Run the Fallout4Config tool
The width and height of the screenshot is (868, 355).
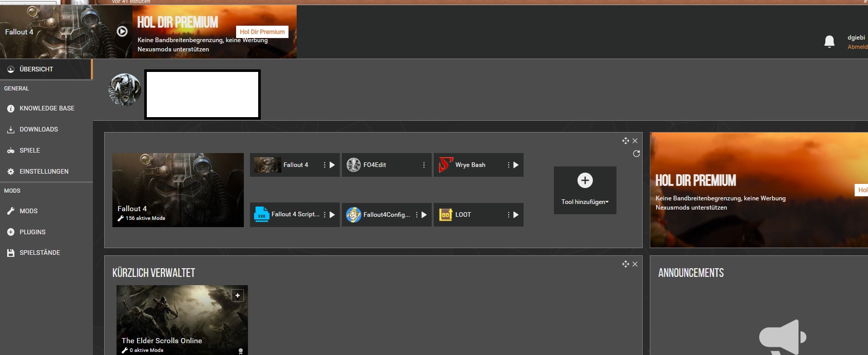click(424, 215)
